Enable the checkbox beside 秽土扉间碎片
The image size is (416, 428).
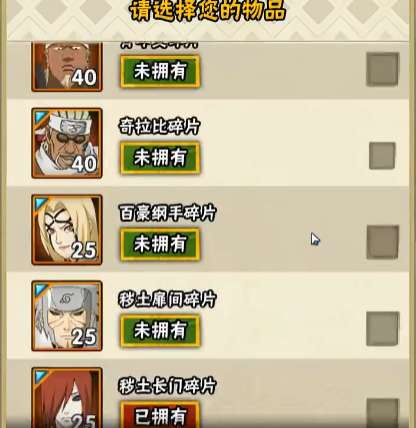coord(383,329)
